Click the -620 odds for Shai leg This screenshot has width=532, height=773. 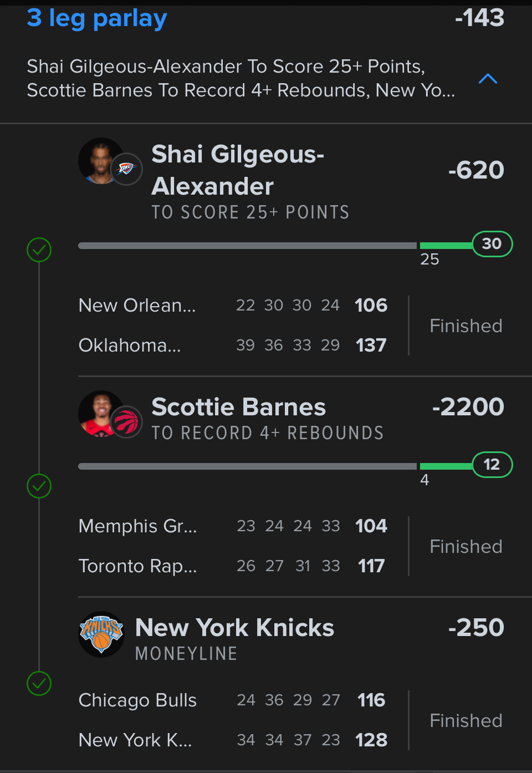point(476,170)
